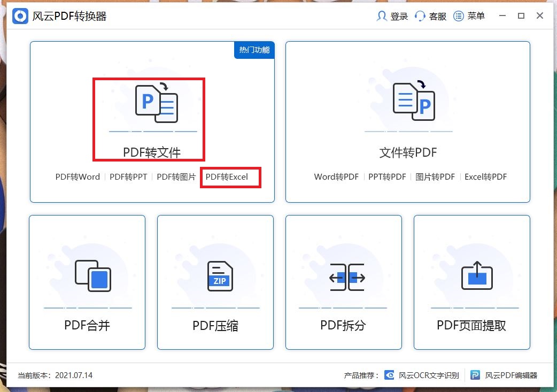Maximize the converter window
This screenshot has height=392, width=557.
coord(521,16)
